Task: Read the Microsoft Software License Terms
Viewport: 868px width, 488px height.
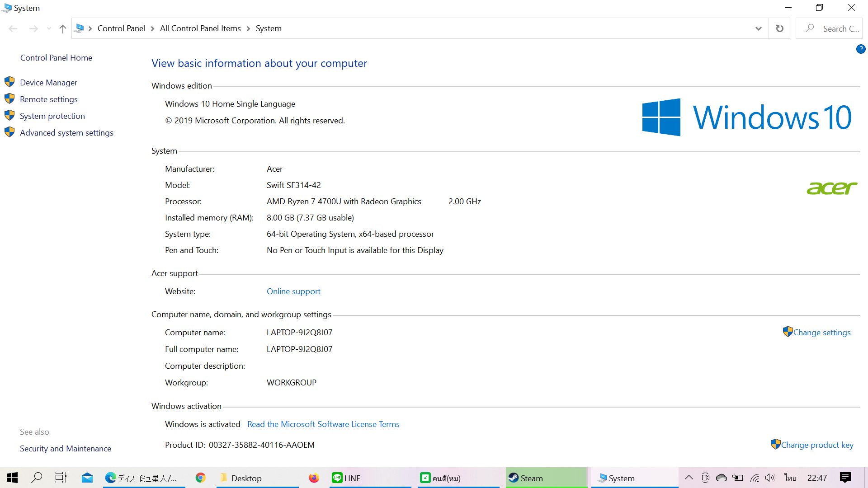Action: tap(323, 424)
